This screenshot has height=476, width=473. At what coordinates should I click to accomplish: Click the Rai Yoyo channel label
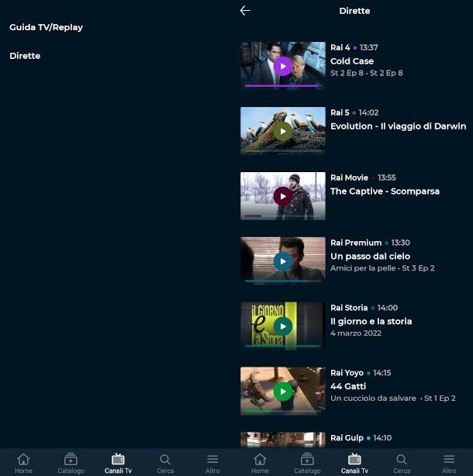click(x=347, y=373)
